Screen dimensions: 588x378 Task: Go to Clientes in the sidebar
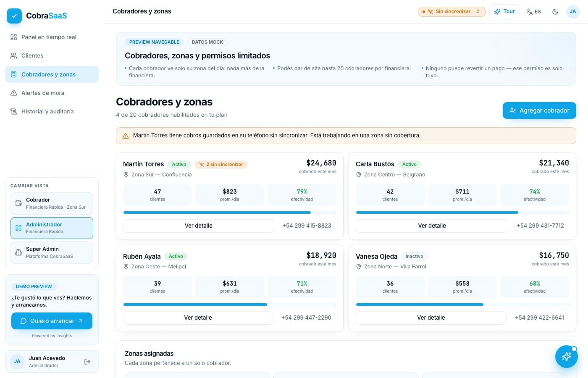(52, 55)
